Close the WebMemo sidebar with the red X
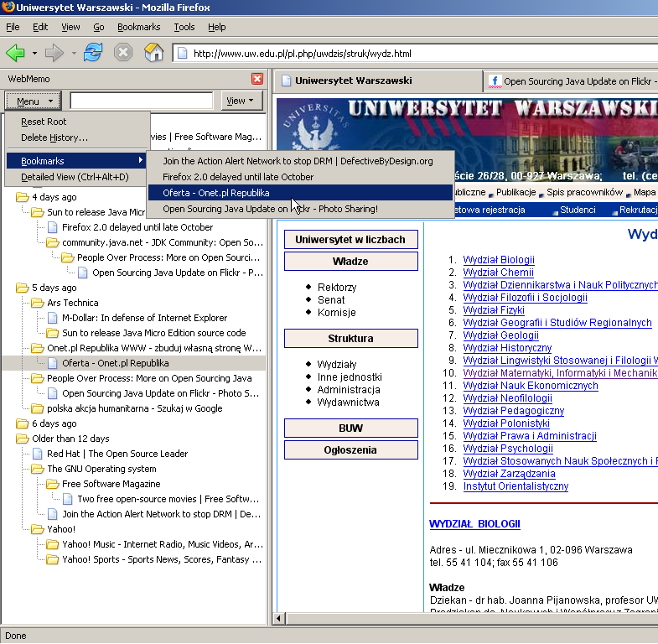Viewport: 658px width, 644px height. click(x=257, y=79)
